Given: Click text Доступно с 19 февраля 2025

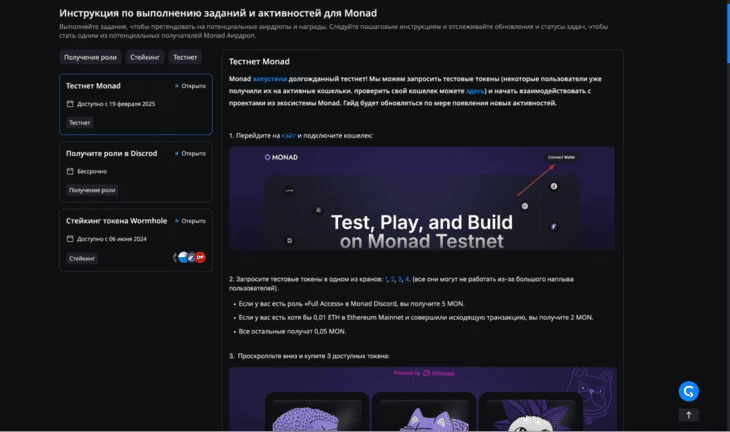Looking at the screenshot, I should pyautogui.click(x=116, y=104).
